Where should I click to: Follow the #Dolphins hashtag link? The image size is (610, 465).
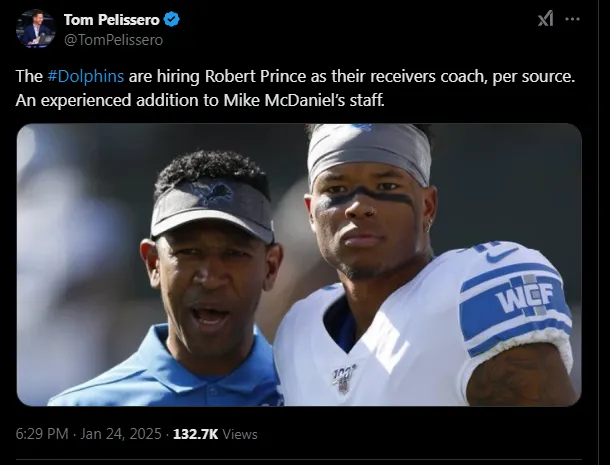85,77
